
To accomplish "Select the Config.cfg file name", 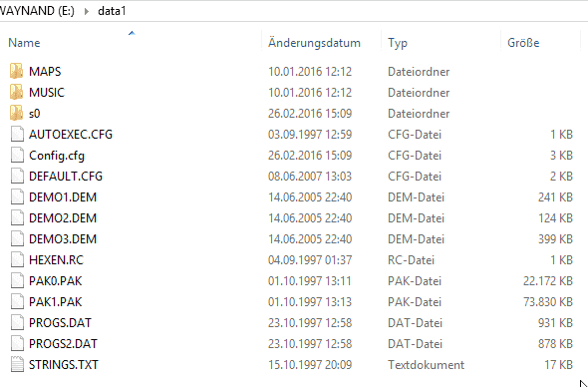I will tap(57, 156).
